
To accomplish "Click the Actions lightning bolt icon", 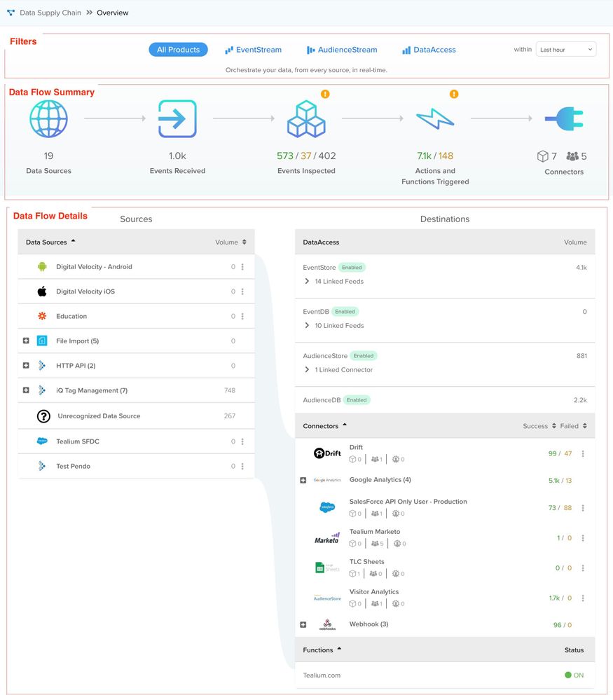I will tap(435, 119).
